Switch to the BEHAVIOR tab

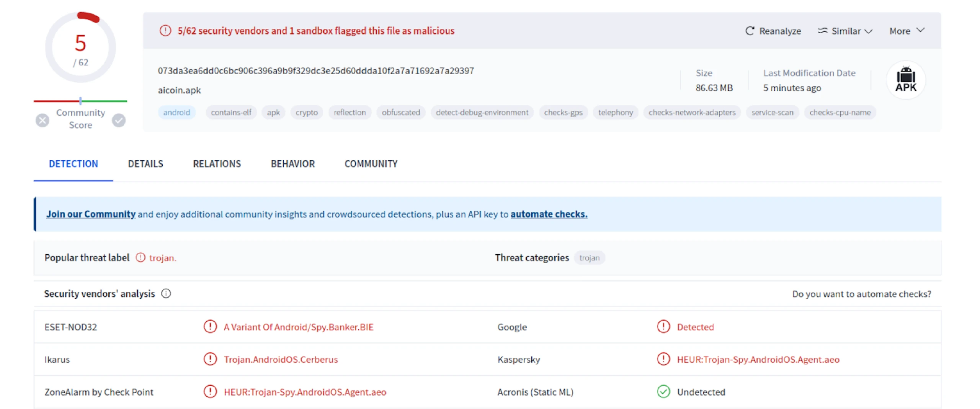pyautogui.click(x=292, y=164)
